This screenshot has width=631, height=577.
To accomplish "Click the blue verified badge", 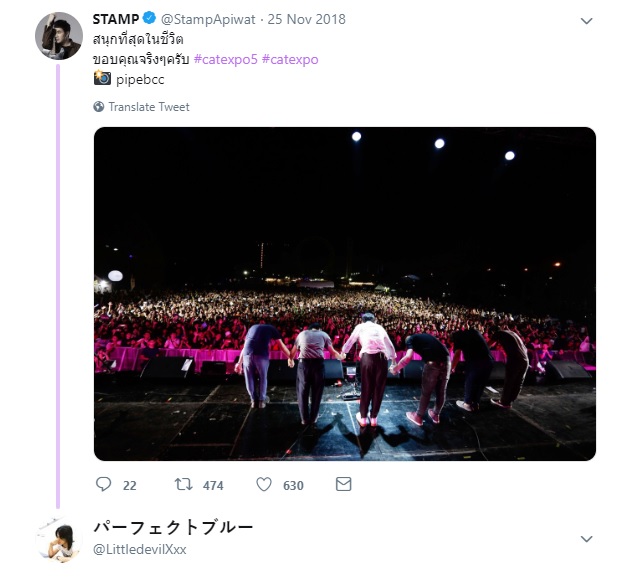I will (149, 18).
